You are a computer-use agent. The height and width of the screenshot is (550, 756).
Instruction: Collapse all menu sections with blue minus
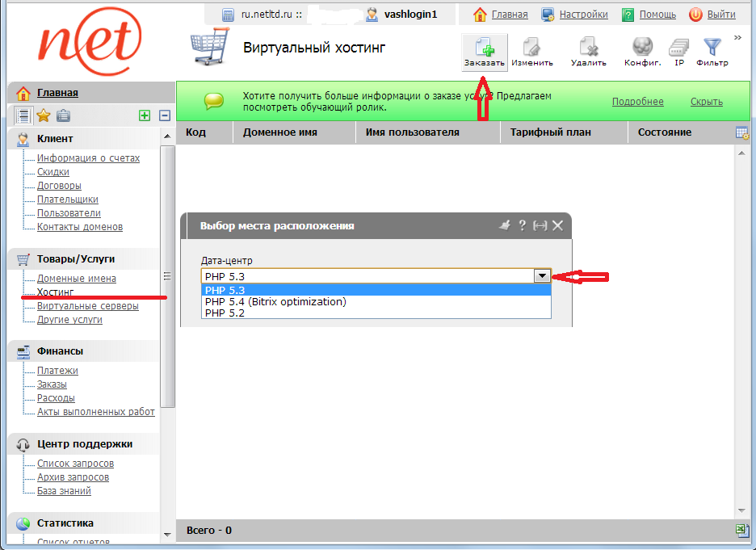[164, 115]
